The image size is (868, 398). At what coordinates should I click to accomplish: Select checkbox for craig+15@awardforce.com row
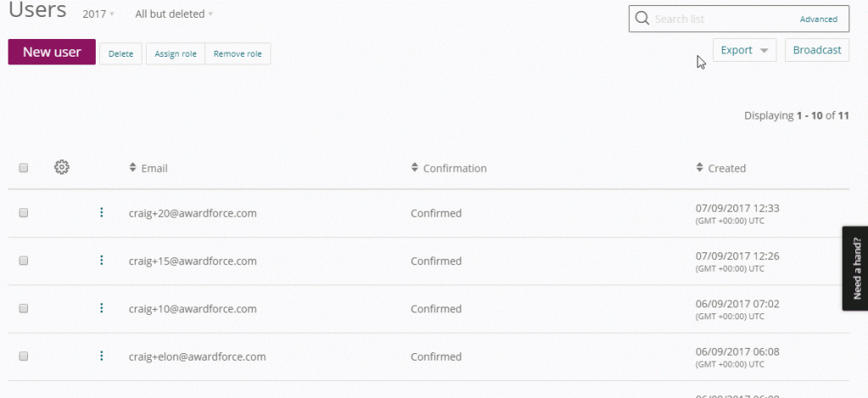point(24,261)
